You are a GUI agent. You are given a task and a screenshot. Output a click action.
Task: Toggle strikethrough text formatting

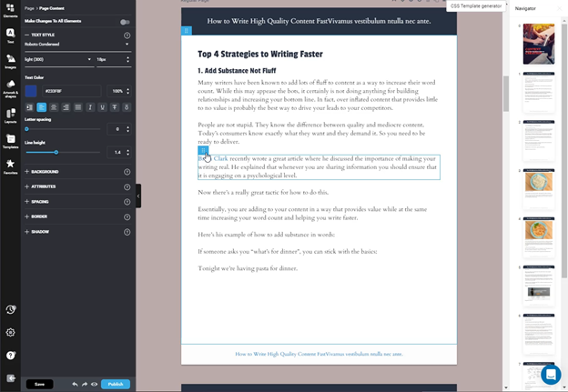point(115,107)
